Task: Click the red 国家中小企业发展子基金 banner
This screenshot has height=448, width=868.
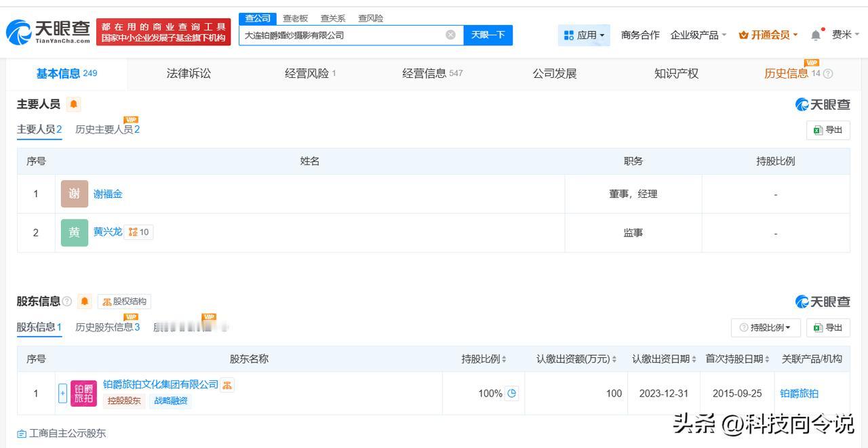Action: [x=163, y=32]
